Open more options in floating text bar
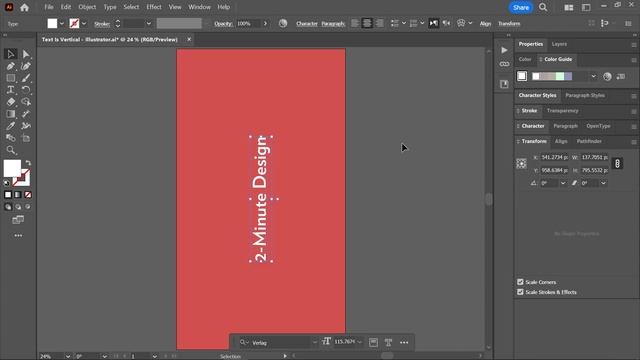 click(404, 342)
